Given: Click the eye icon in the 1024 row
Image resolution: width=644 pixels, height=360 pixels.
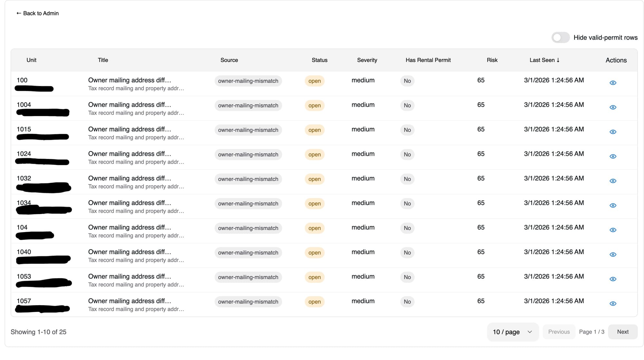Looking at the screenshot, I should tap(613, 156).
